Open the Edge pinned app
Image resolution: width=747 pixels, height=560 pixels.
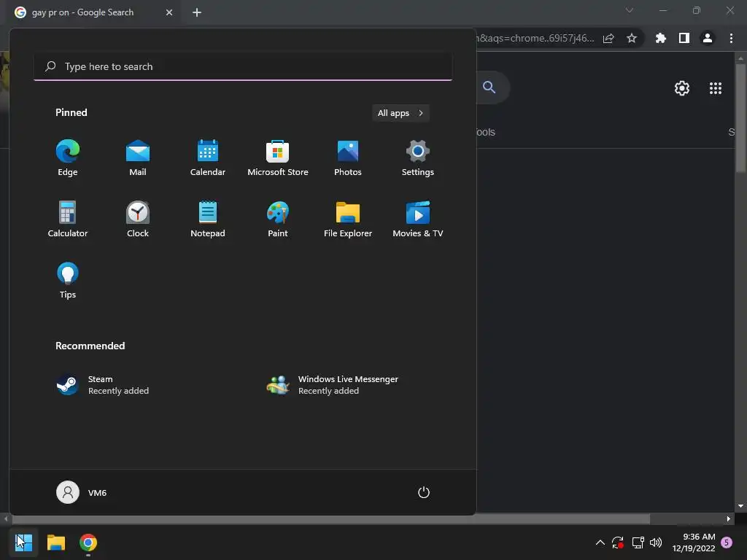68,158
